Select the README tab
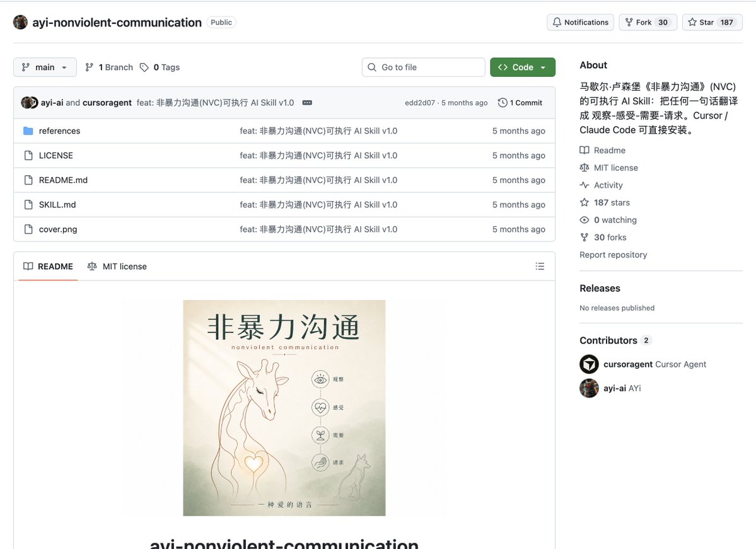Image resolution: width=756 pixels, height=549 pixels. coord(48,266)
